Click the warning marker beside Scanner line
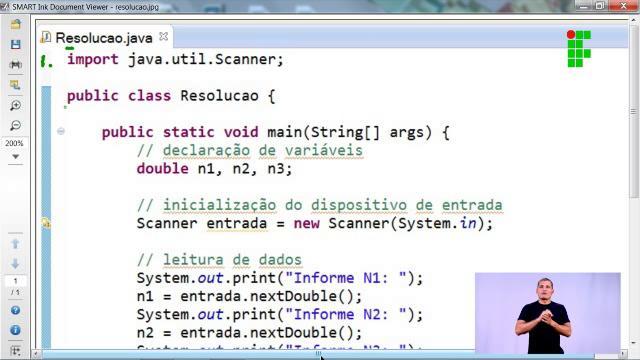The width and height of the screenshot is (640, 360). pyautogui.click(x=46, y=223)
